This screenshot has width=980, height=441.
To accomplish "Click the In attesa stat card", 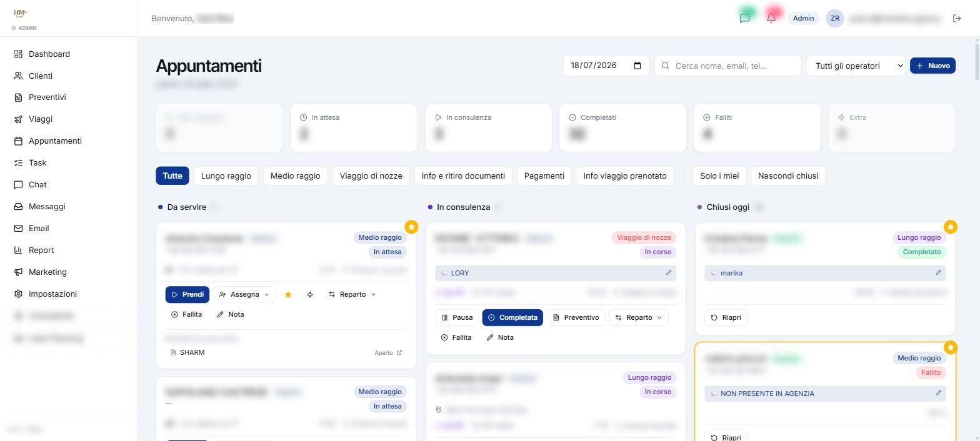I will point(354,128).
